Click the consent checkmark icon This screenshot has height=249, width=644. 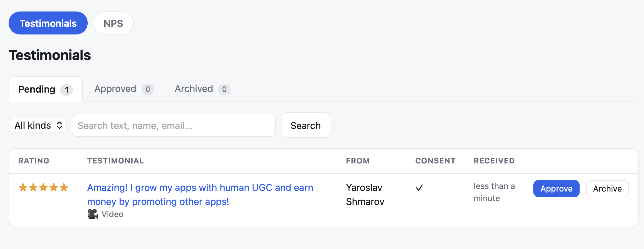coord(419,188)
